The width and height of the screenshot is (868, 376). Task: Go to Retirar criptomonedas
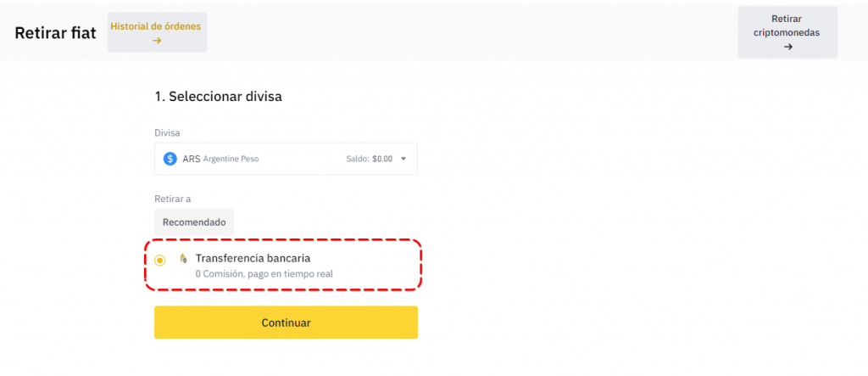(787, 26)
